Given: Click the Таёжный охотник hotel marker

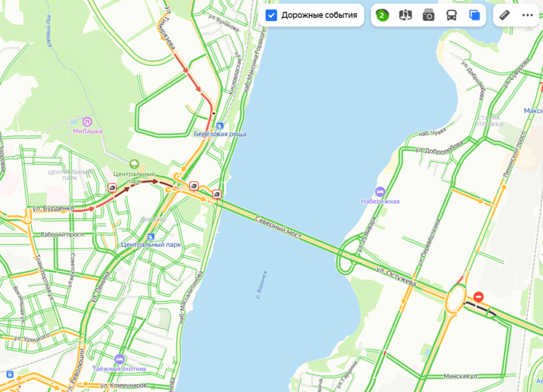Looking at the screenshot, I should 120,359.
